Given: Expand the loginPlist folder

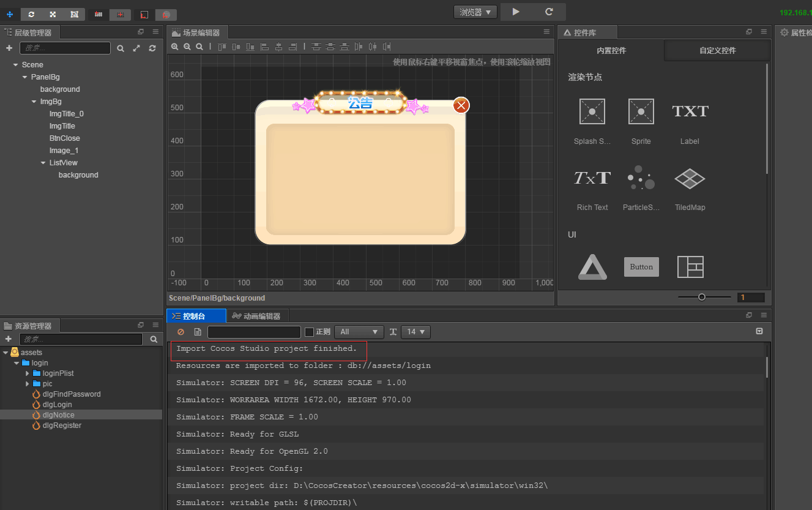Looking at the screenshot, I should pyautogui.click(x=28, y=373).
